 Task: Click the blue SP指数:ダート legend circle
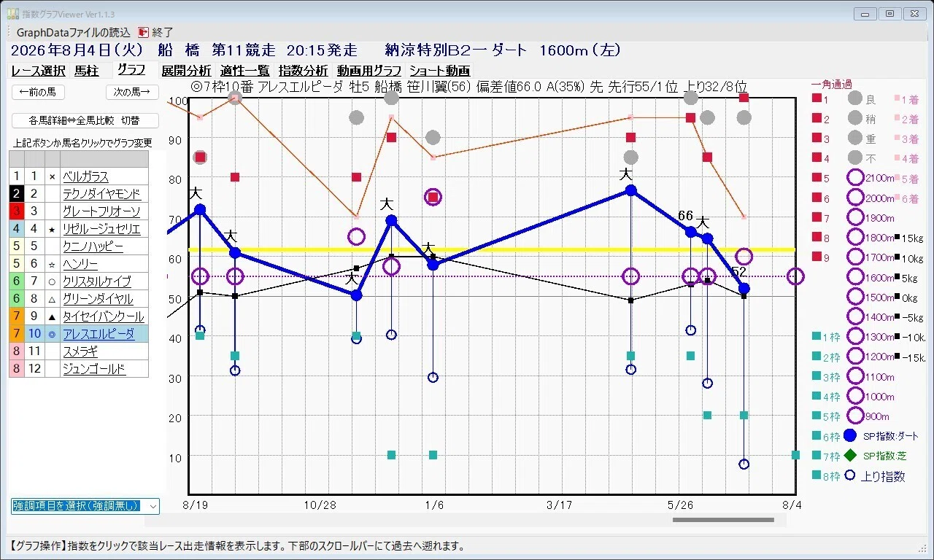(x=849, y=436)
